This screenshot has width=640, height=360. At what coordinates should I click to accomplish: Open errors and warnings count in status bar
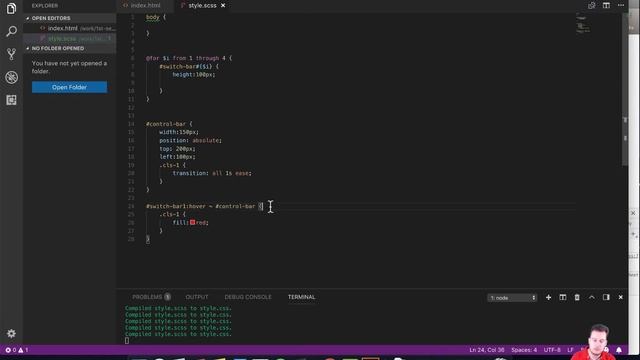tap(16, 350)
